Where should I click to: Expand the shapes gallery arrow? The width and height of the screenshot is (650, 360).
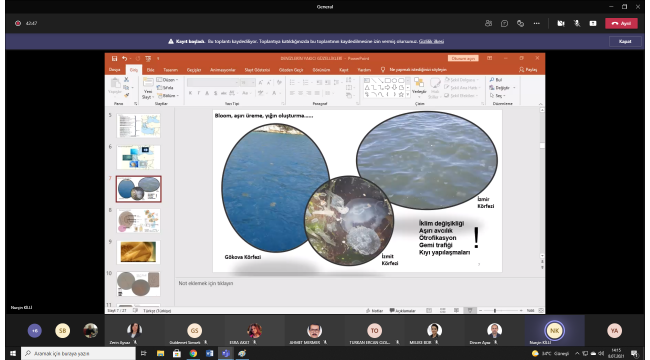[x=407, y=95]
